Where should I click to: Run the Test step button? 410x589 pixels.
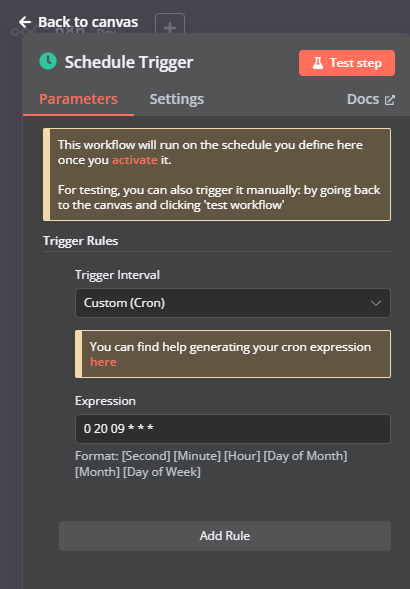347,63
